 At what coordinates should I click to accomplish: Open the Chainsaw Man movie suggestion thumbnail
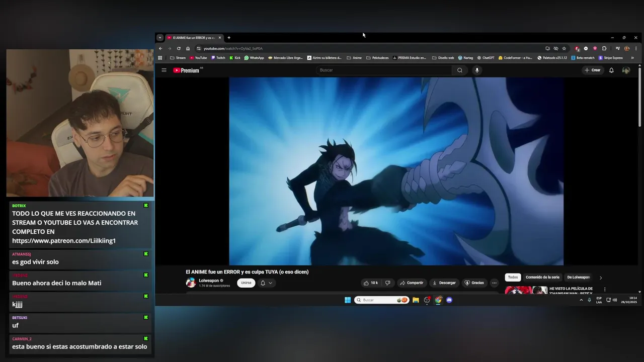(x=526, y=290)
